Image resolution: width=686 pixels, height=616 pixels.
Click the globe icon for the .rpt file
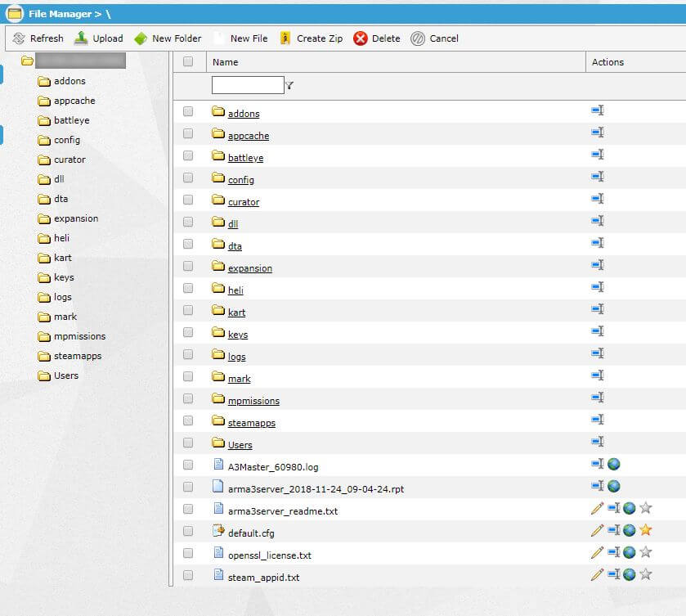tap(613, 487)
